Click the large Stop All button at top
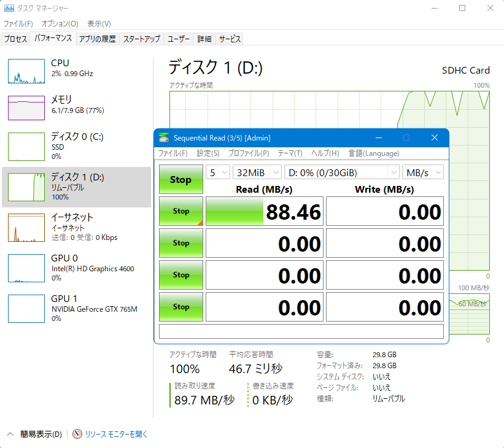Viewport: 504px width, 448px height. (181, 179)
